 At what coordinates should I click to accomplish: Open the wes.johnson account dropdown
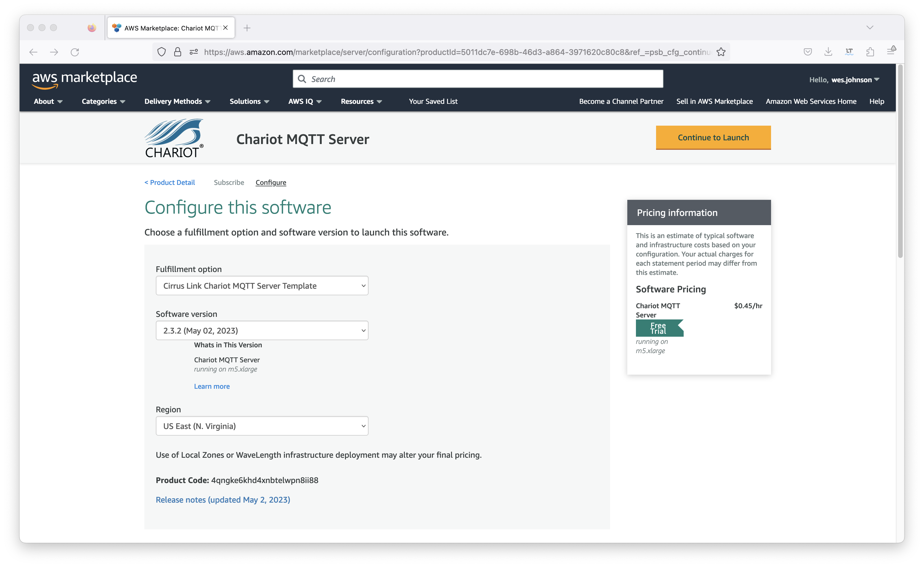tap(844, 79)
